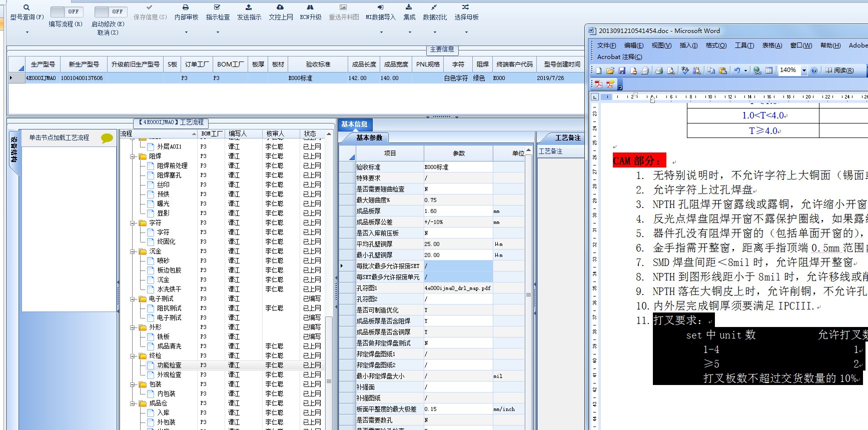
Task: Click the ECN升级 toolbar icon
Action: tap(310, 7)
